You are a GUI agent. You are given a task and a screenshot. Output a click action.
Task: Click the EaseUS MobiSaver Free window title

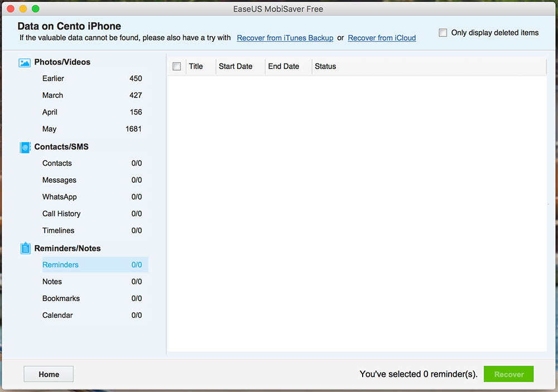pos(278,9)
